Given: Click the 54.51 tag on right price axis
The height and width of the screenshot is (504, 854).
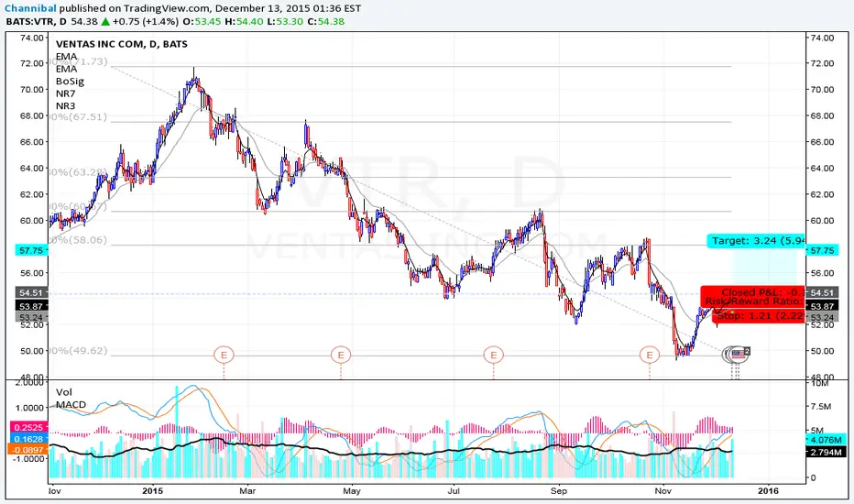Looking at the screenshot, I should coord(821,293).
